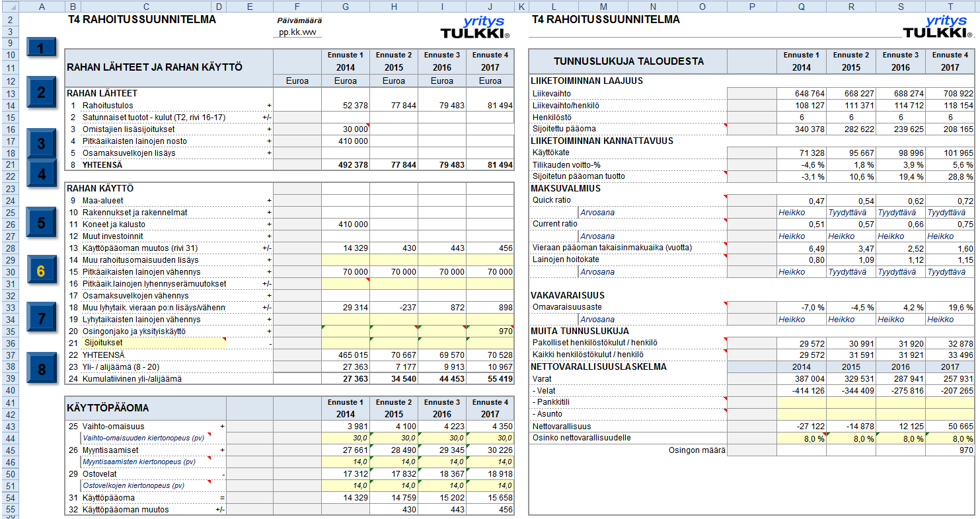The image size is (980, 519).
Task: Select Sijoitetun pääoman tuotto 2017 value 28,8 %
Action: point(950,176)
